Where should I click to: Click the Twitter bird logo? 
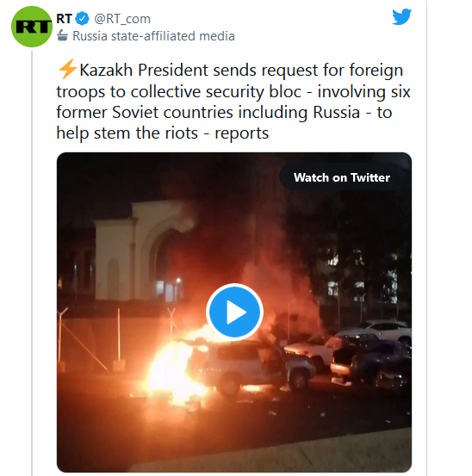pos(401,16)
